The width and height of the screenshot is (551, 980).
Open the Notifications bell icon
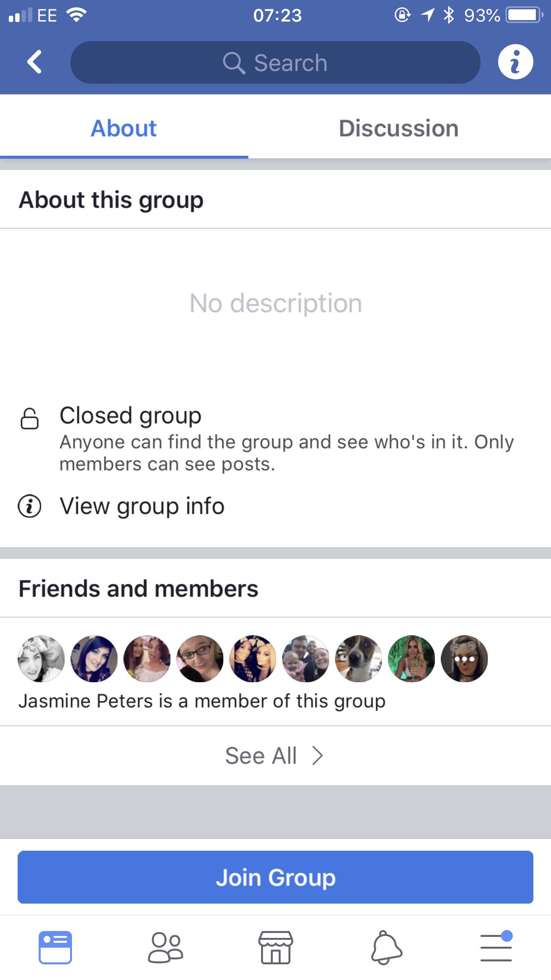(x=386, y=947)
